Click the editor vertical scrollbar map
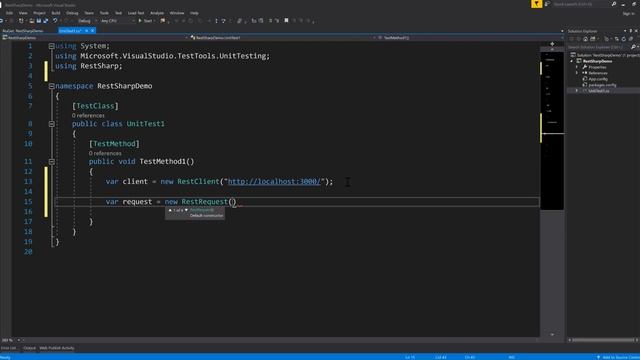 552,192
